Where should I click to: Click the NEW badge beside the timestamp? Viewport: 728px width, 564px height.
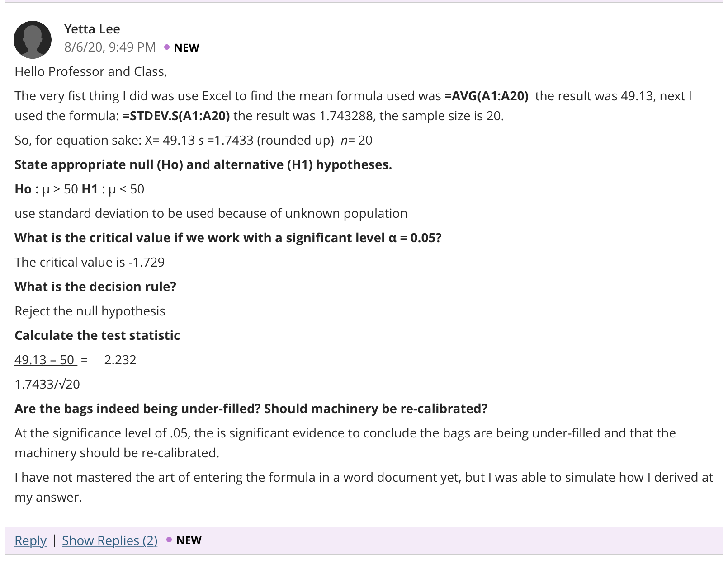click(187, 48)
